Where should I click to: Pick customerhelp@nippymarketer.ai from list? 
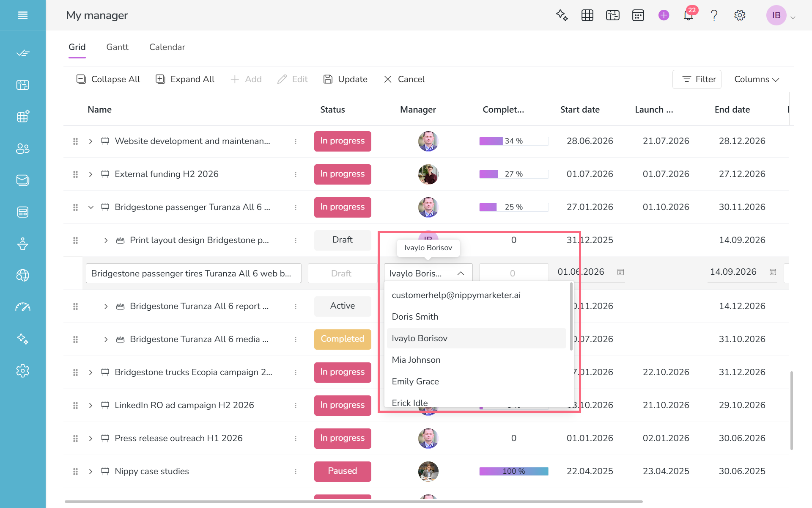pos(476,295)
